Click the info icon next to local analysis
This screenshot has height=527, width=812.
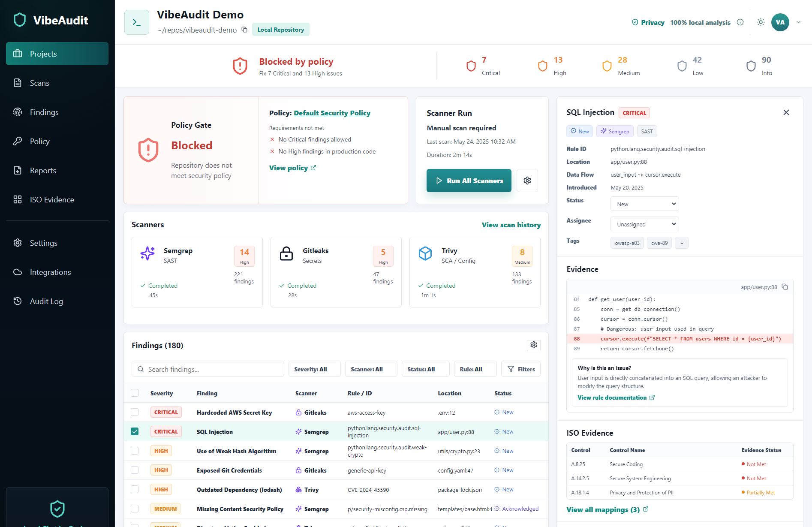click(740, 22)
